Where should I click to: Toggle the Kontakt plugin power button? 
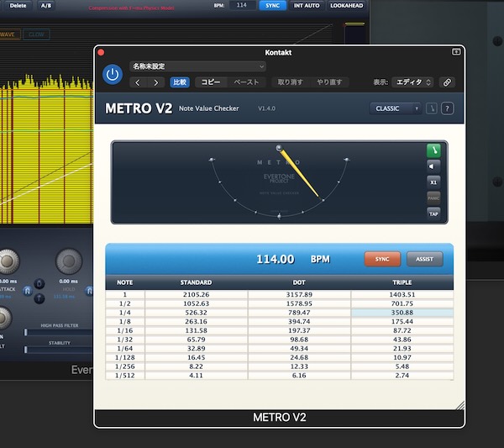(x=113, y=74)
